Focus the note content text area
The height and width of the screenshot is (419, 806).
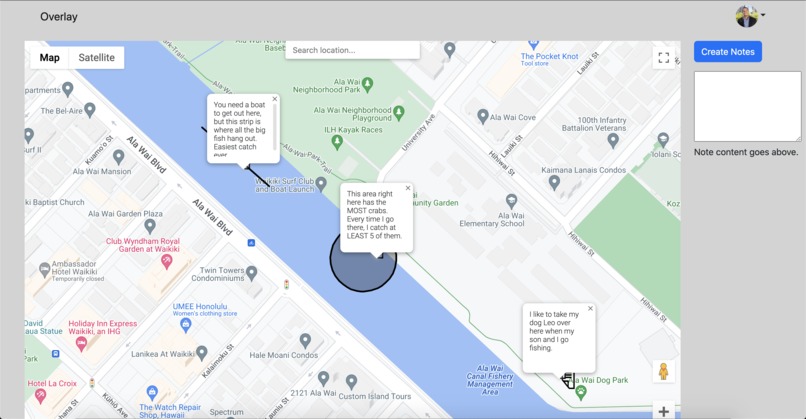[x=747, y=106]
